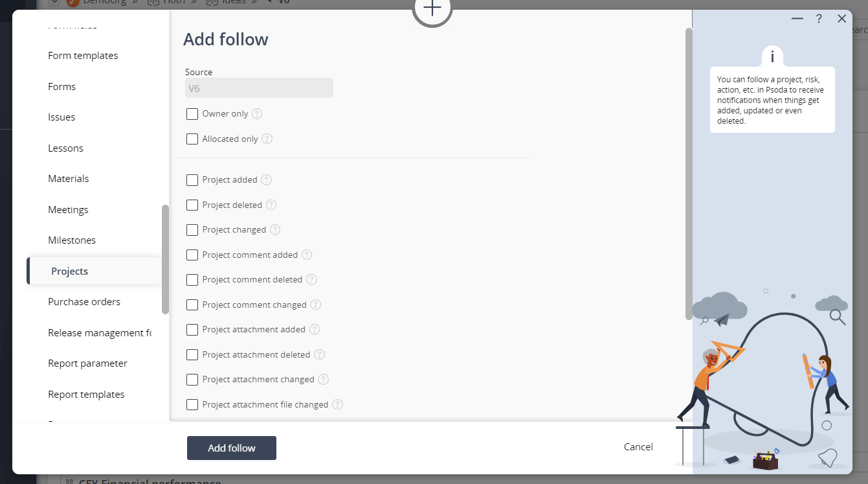The width and height of the screenshot is (868, 484).
Task: Check the Project attachment added option
Action: (192, 330)
